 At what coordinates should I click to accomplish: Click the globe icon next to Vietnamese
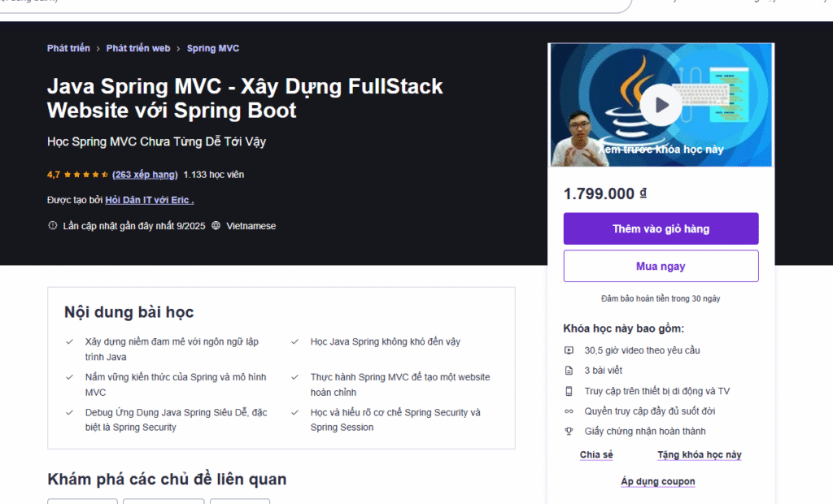point(216,226)
